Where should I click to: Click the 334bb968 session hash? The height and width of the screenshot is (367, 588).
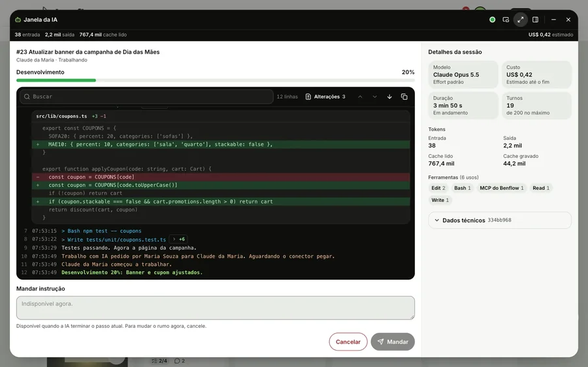coord(499,220)
